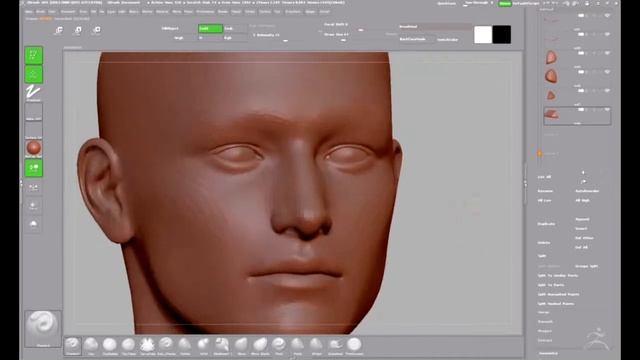Click Split To Similar Parts
Image resolution: width=640 pixels, height=360 pixels.
click(558, 276)
